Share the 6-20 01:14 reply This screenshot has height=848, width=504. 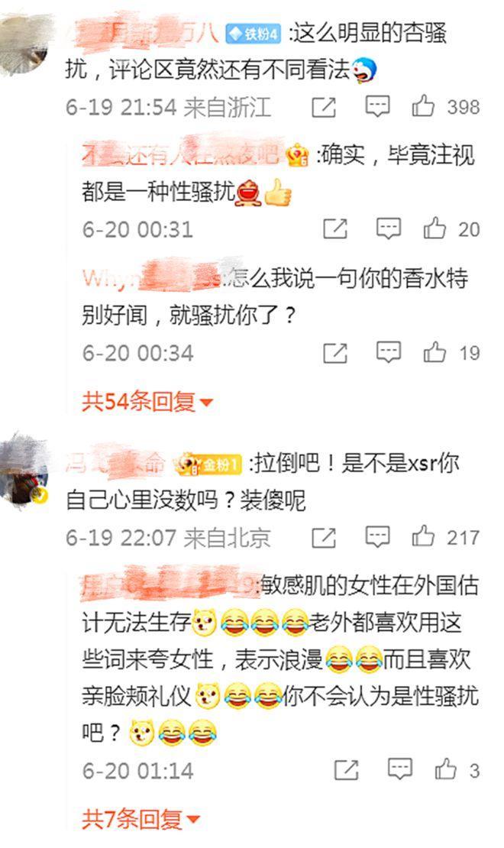[x=347, y=769]
